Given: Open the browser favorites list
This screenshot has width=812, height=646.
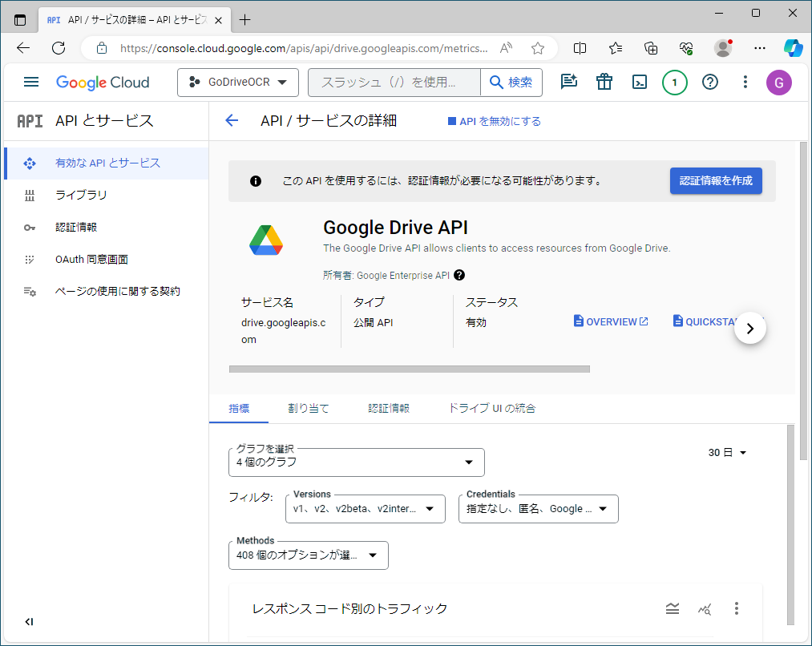Looking at the screenshot, I should click(616, 48).
